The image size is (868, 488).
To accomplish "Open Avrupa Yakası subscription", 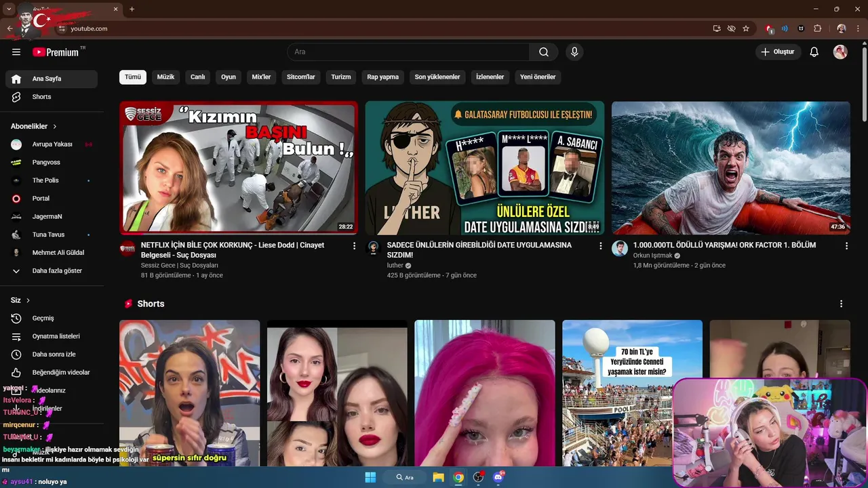I will point(52,144).
